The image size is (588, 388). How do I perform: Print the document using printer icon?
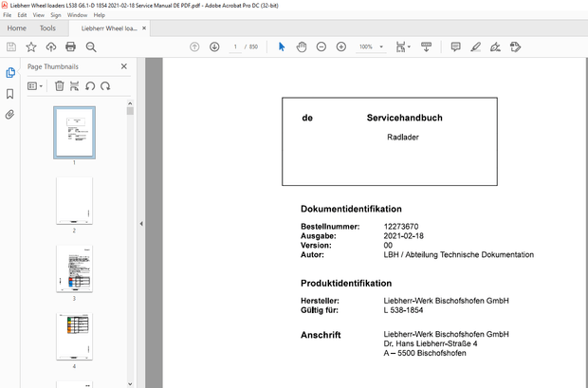(x=70, y=46)
